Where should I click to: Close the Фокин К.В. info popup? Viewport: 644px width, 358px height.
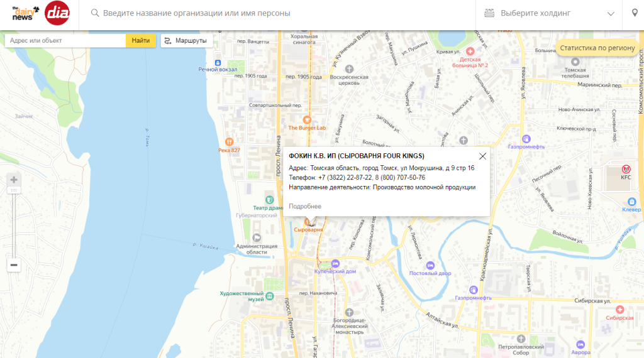pyautogui.click(x=482, y=156)
